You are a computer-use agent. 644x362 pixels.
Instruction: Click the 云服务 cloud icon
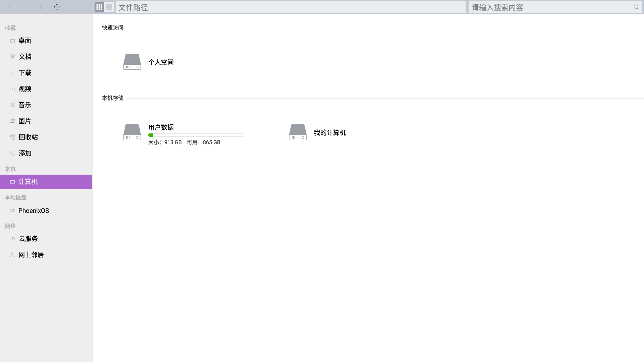pyautogui.click(x=12, y=239)
